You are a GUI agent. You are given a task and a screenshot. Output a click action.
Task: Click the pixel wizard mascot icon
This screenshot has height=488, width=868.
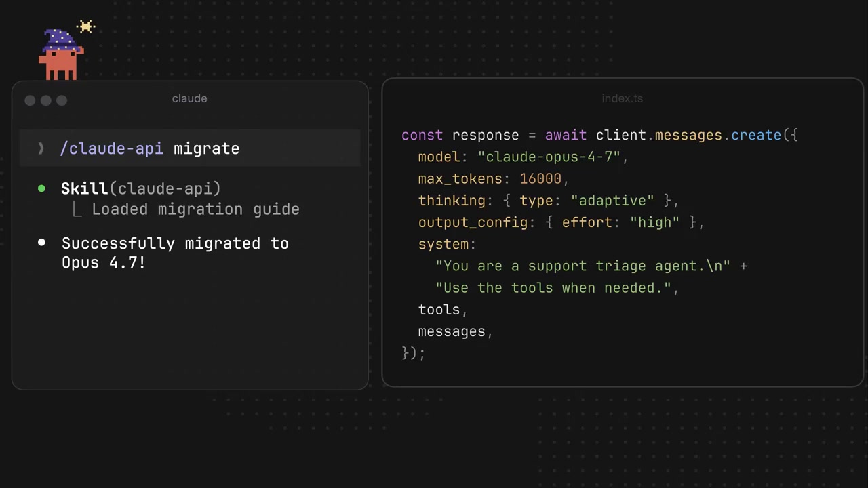tap(61, 55)
